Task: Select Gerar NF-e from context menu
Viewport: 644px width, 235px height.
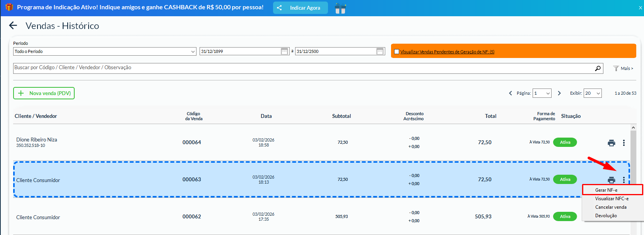Action: point(606,190)
